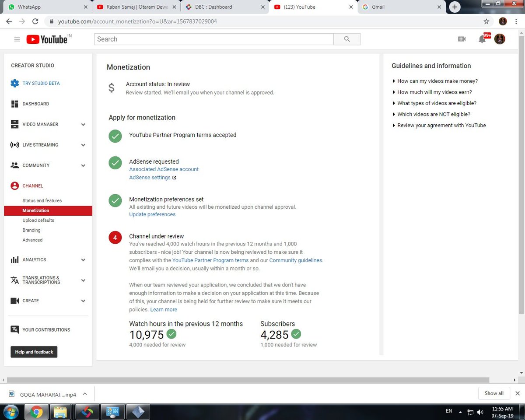This screenshot has height=420, width=525.
Task: Click the Analytics bar chart icon
Action: tap(15, 260)
